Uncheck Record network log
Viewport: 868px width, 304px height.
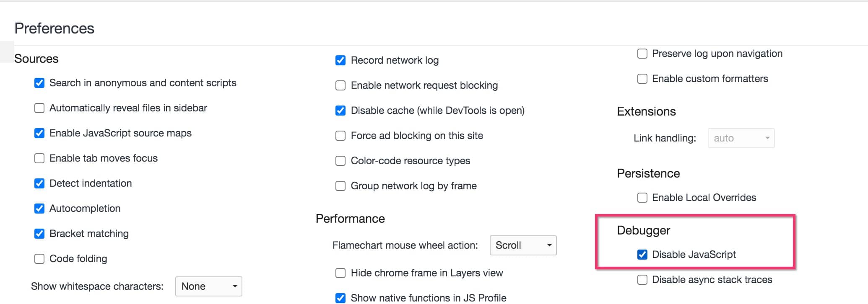click(x=340, y=60)
